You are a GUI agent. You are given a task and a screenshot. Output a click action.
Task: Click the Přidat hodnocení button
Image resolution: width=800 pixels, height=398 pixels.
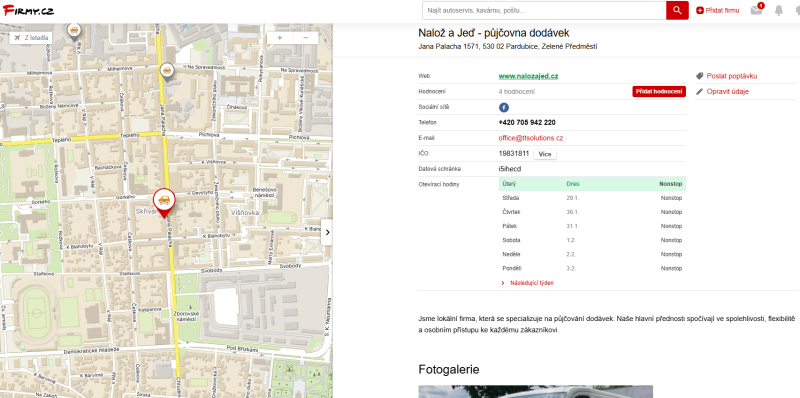tap(659, 91)
